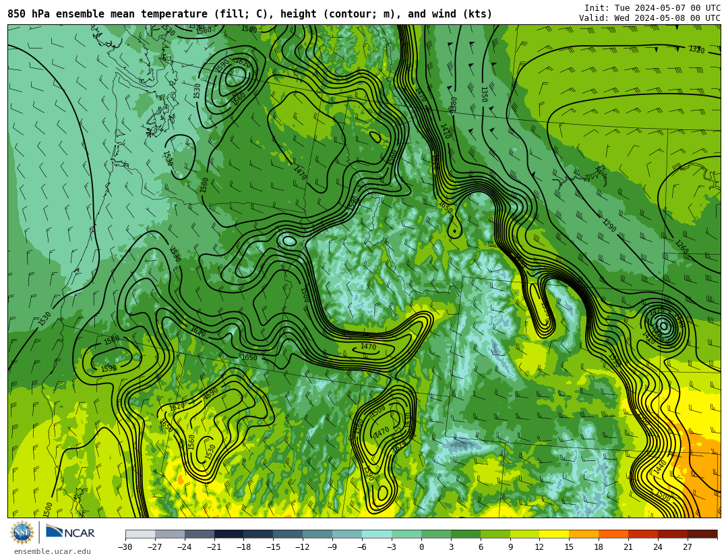This screenshot has height=560, width=728.
Task: Click the Valid: Wed 2024-05-08 00 UTC text
Action: pyautogui.click(x=650, y=18)
